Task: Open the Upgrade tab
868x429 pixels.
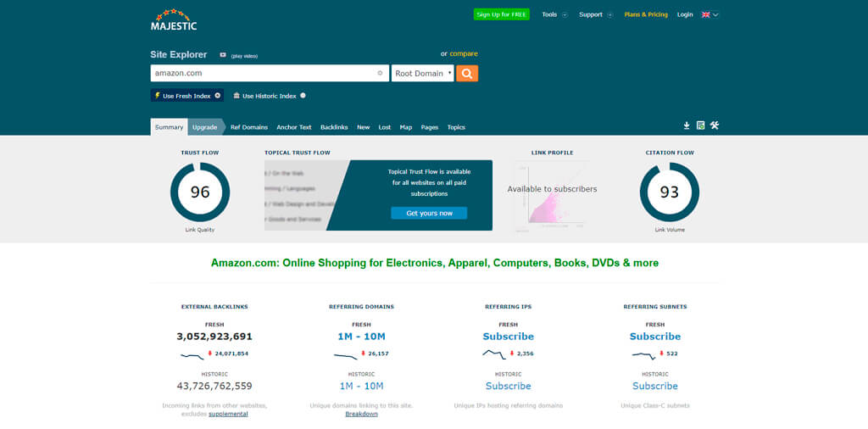Action: [205, 127]
